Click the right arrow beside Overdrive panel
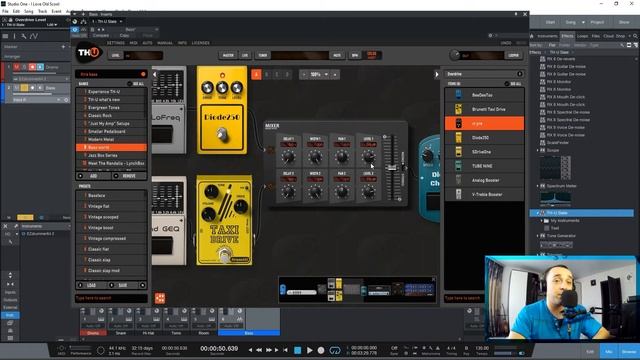The image size is (640, 360). click(436, 74)
